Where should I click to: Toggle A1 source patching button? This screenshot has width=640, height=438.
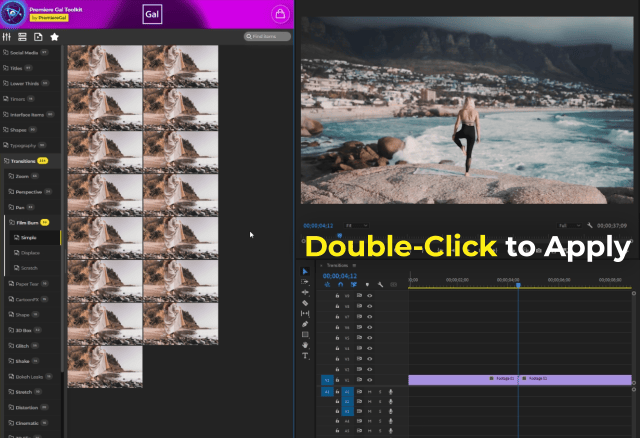pos(327,392)
